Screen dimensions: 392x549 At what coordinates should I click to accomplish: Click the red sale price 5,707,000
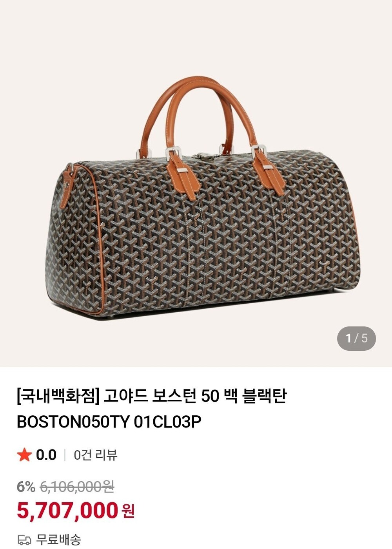click(67, 510)
